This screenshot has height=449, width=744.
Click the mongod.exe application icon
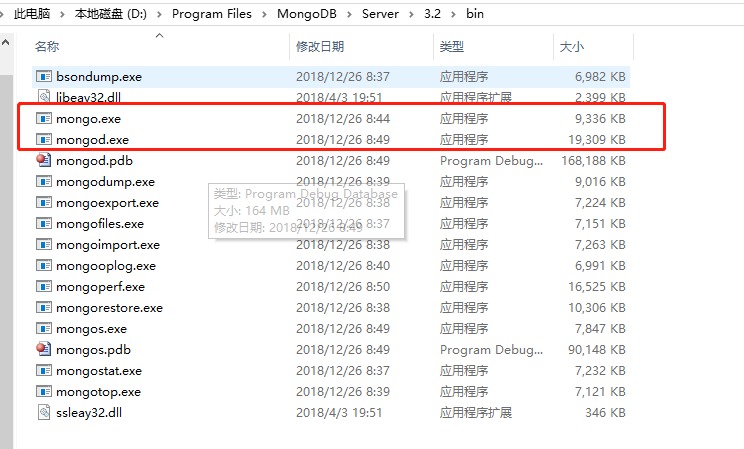point(44,140)
